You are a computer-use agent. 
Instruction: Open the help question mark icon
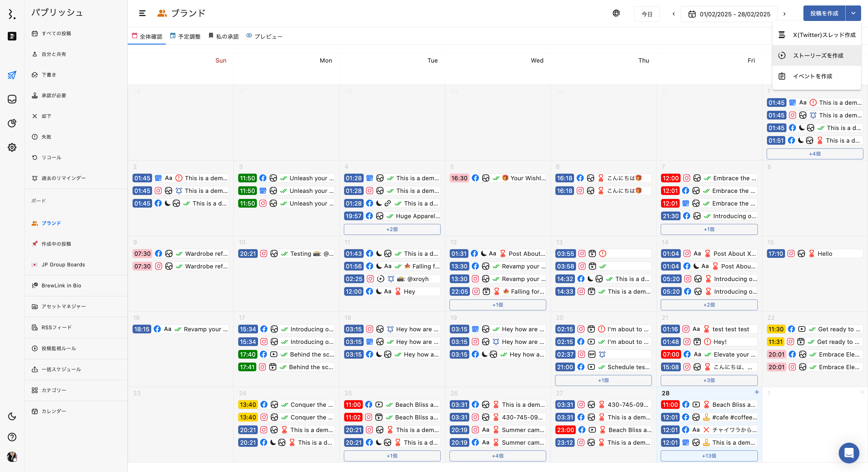tap(12, 437)
